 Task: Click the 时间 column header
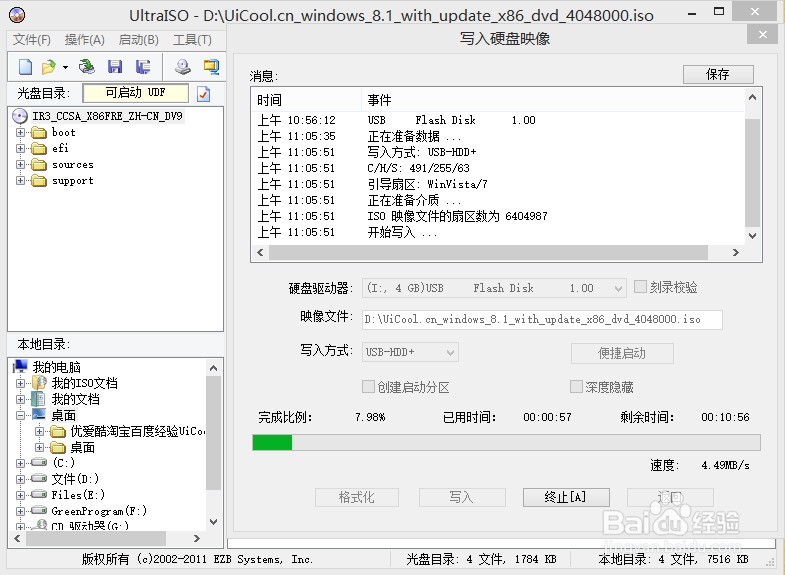[306, 100]
